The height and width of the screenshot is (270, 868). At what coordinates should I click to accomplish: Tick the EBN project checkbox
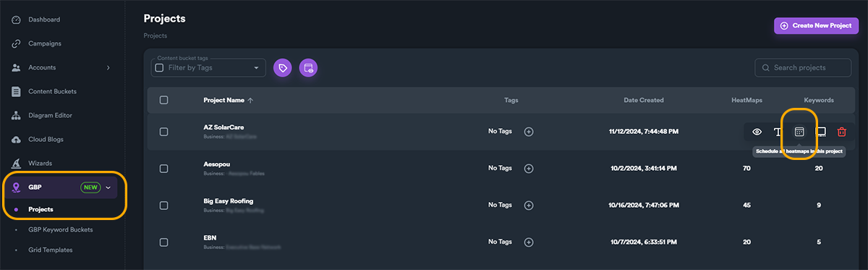click(163, 242)
